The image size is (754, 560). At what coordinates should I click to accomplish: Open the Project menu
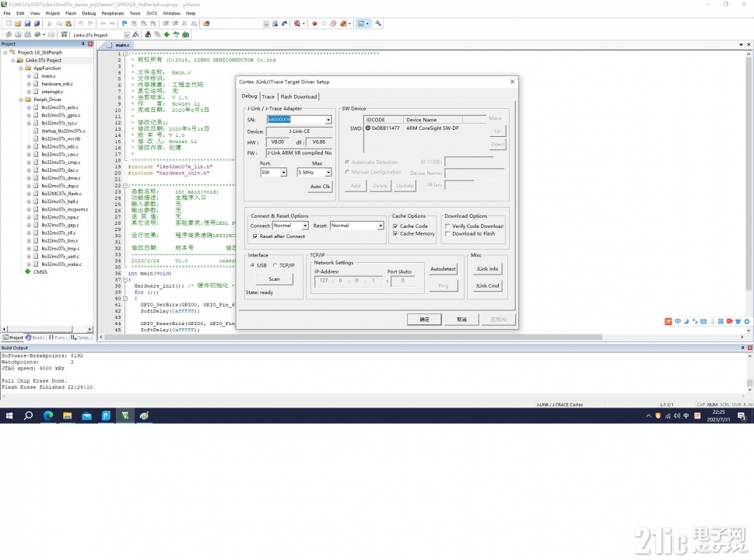[x=52, y=13]
